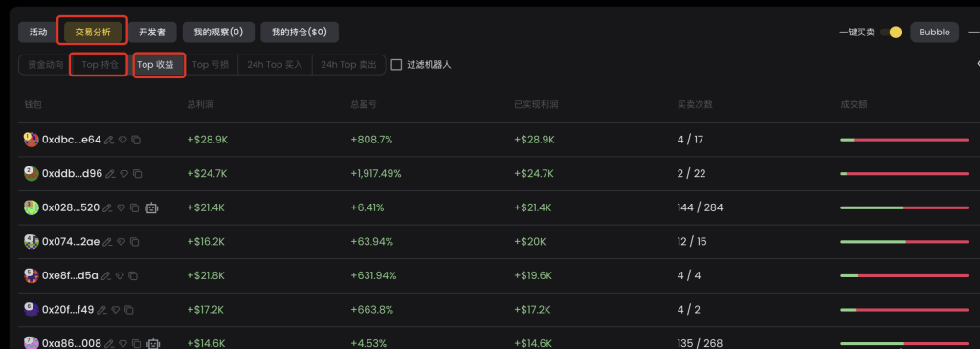Image resolution: width=980 pixels, height=349 pixels.
Task: Click the diamond tag icon on 0x028...520
Action: 121,207
